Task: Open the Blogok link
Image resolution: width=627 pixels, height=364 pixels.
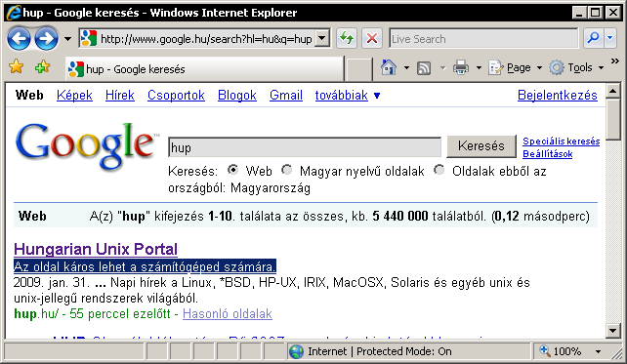Action: [237, 95]
